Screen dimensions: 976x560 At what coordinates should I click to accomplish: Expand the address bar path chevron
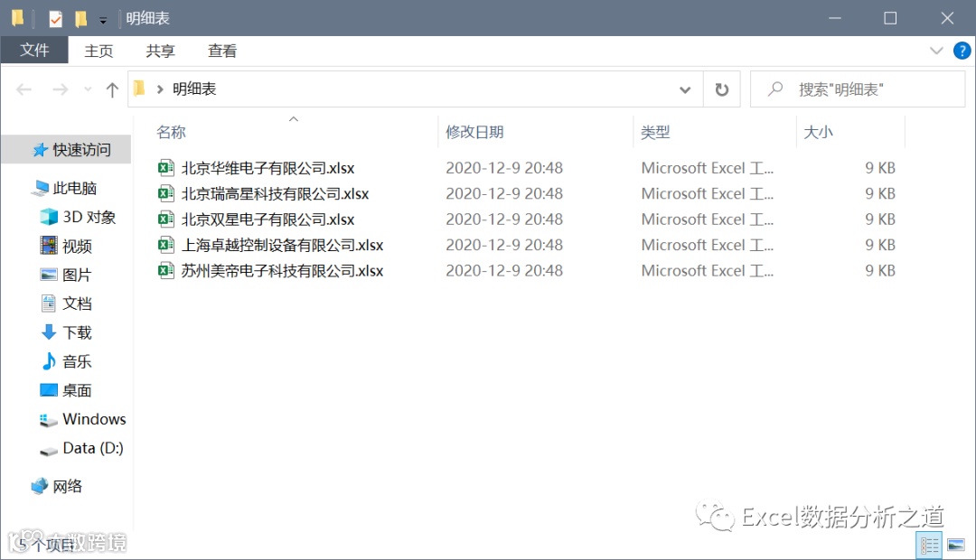(160, 89)
